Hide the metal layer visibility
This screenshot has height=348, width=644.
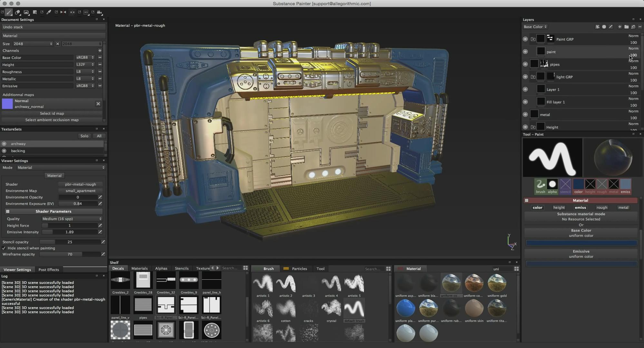click(525, 114)
